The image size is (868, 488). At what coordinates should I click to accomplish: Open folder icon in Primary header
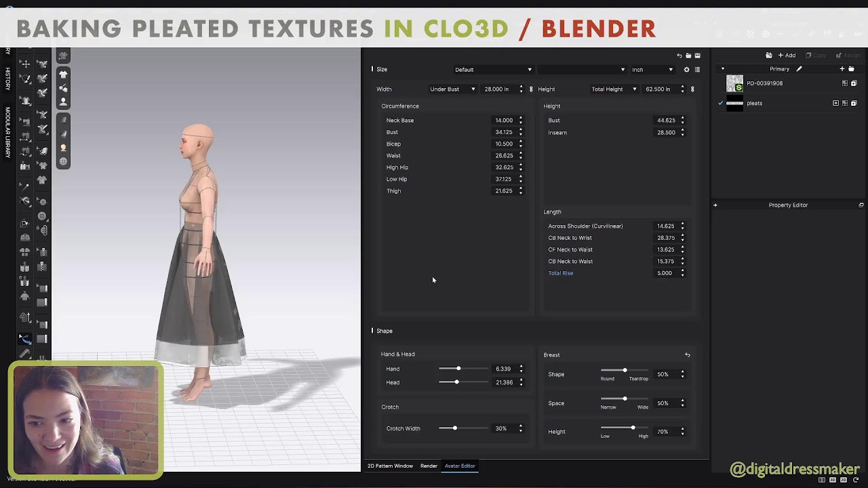[x=851, y=68]
